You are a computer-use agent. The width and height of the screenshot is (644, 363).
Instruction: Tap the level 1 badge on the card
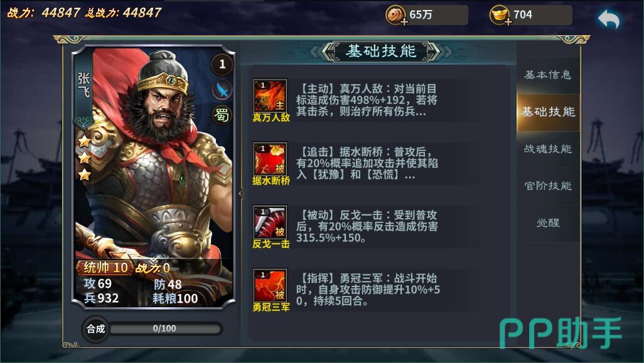click(x=222, y=64)
